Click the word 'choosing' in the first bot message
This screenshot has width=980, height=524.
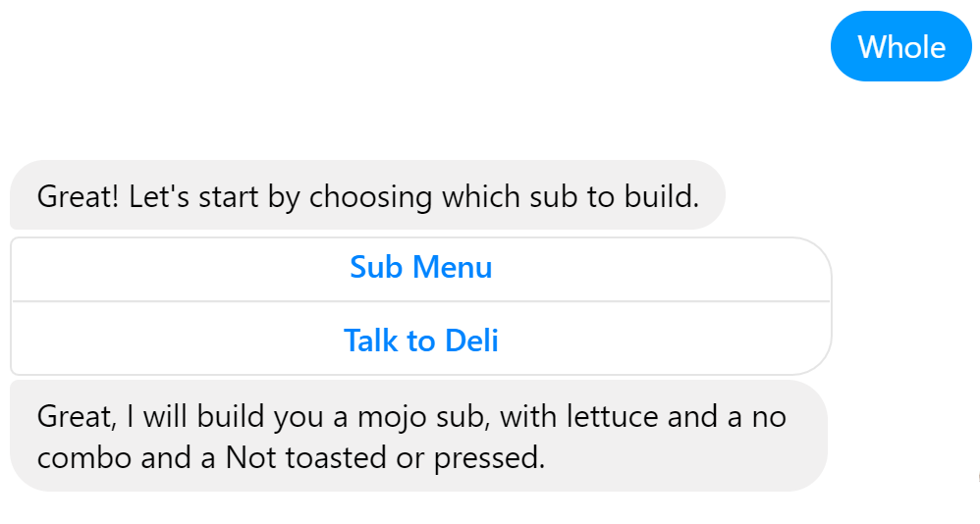click(x=370, y=197)
